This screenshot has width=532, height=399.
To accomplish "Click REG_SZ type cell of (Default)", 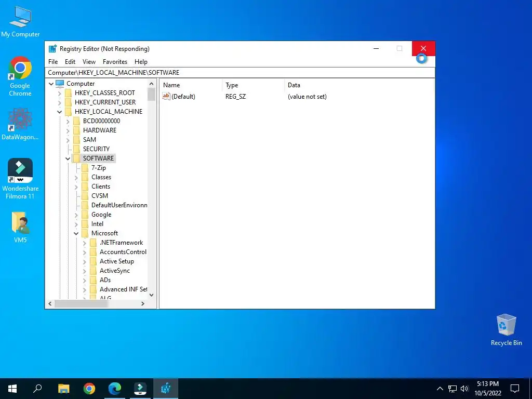I will (235, 97).
